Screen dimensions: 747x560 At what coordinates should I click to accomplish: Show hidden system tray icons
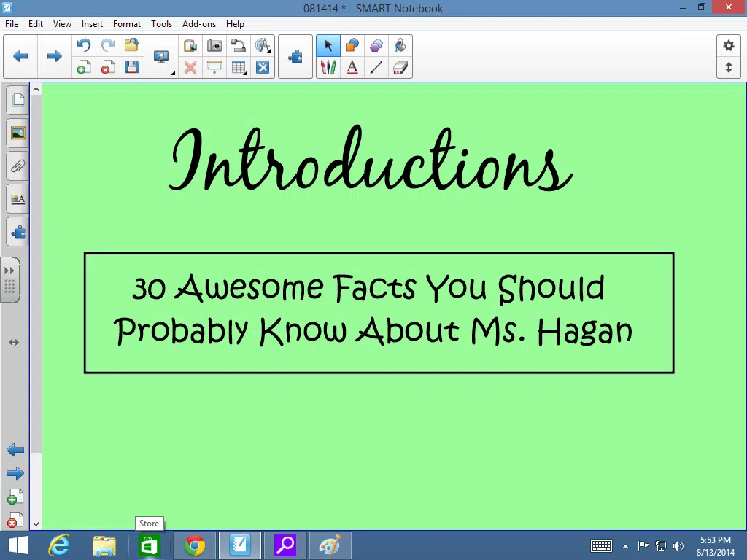625,546
